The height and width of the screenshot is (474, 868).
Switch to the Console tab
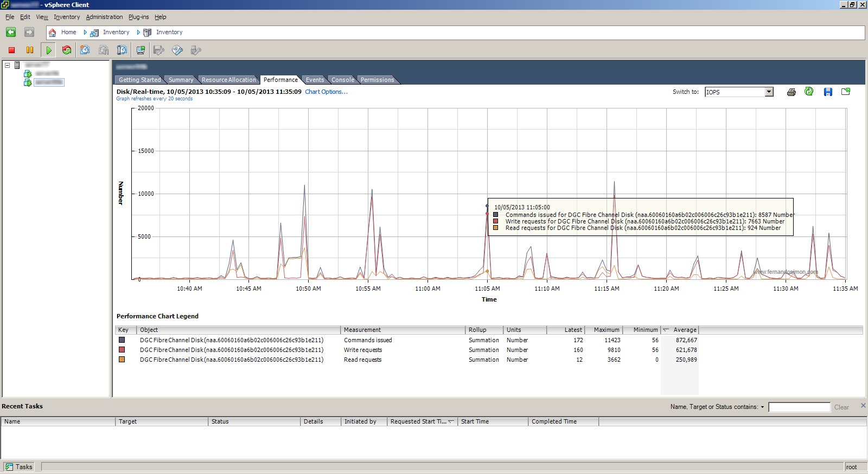point(343,80)
